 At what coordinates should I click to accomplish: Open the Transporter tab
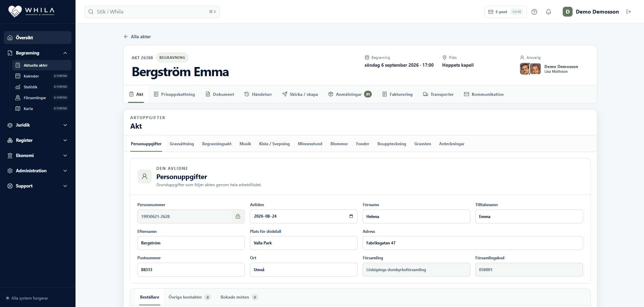pyautogui.click(x=438, y=94)
